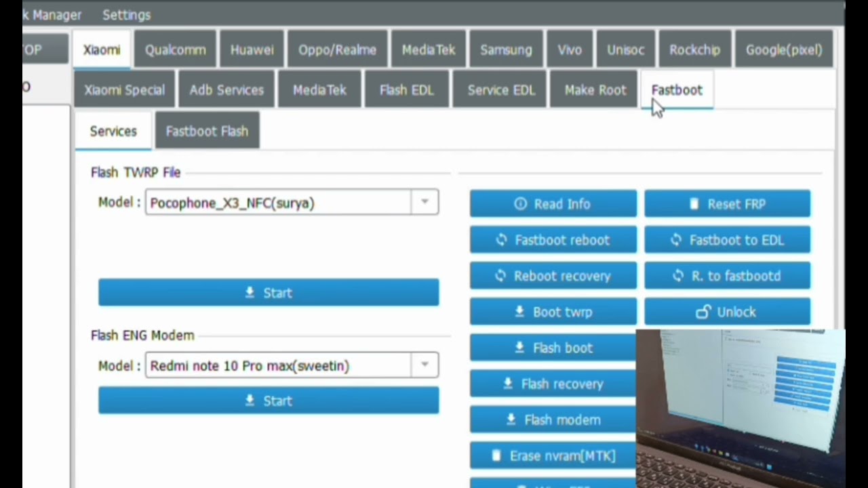Click the Flash ENG Modem heading
868x488 pixels.
(142, 335)
